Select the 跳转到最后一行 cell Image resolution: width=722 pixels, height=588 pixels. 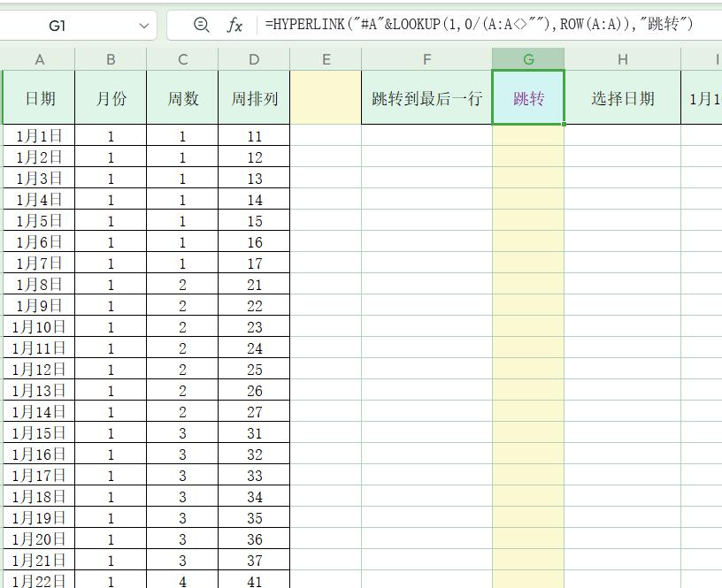point(426,97)
